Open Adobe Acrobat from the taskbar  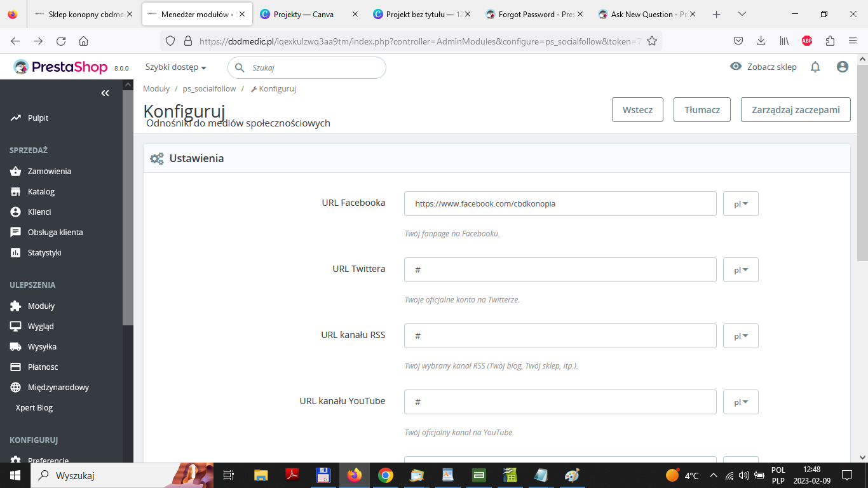pos(292,475)
